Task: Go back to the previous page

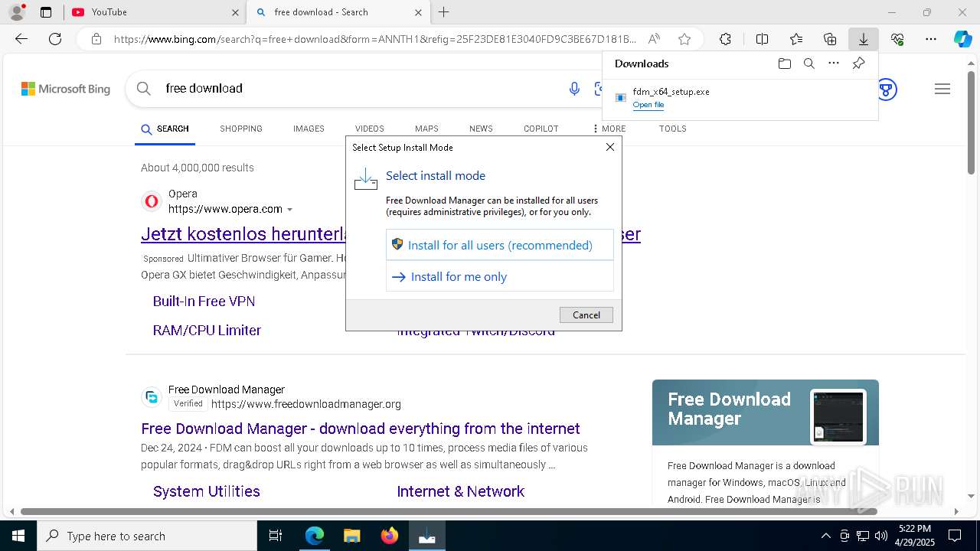Action: coord(21,39)
